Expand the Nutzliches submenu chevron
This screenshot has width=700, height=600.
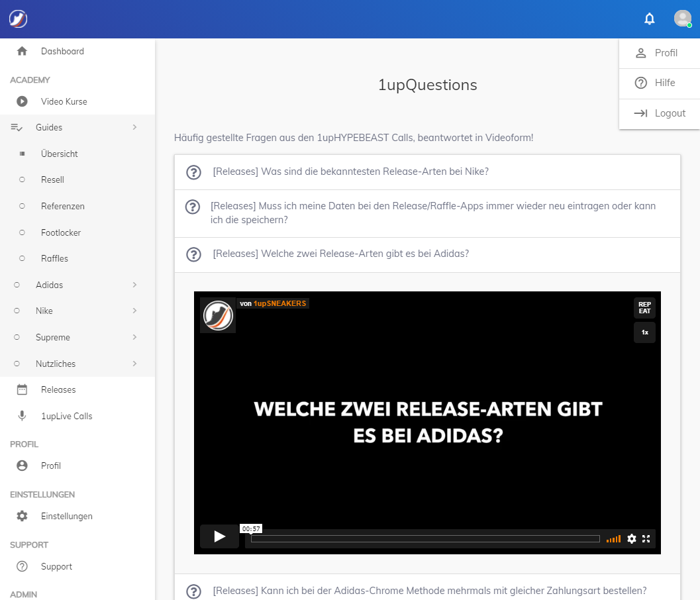[x=134, y=364]
